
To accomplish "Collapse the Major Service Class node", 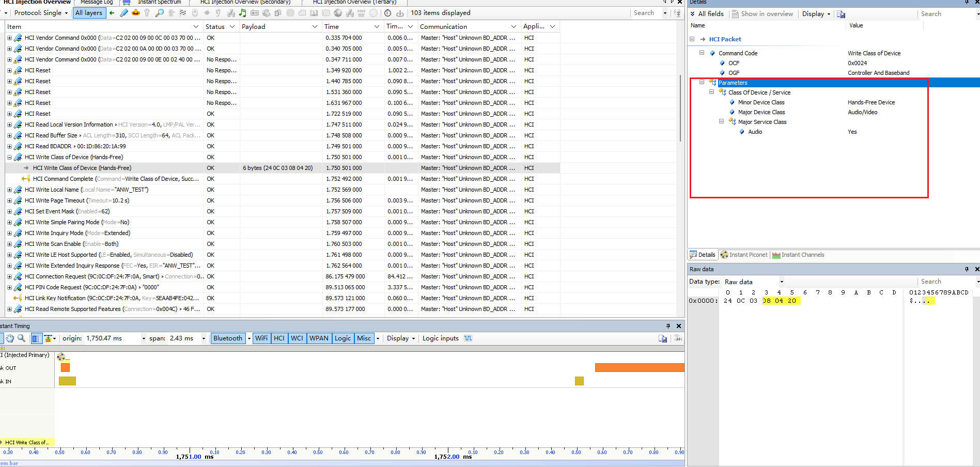I will click(721, 121).
